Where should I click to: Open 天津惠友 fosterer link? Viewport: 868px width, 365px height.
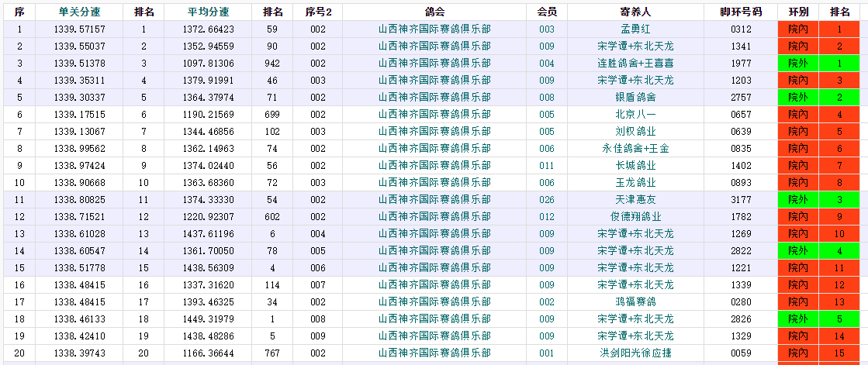click(635, 200)
